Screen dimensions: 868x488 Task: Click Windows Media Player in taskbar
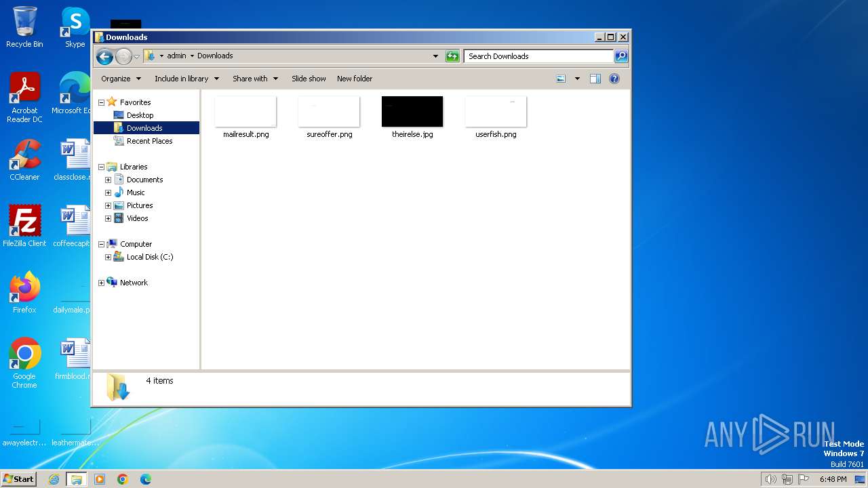[100, 479]
